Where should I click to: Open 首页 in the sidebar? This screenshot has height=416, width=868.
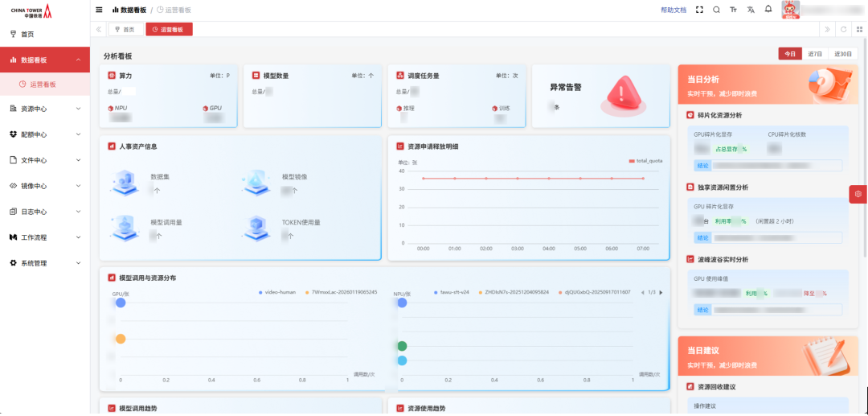click(45, 35)
